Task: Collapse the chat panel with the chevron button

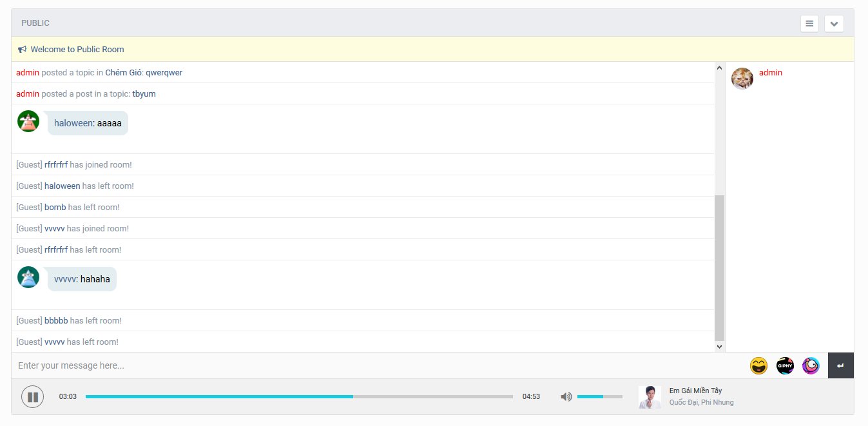Action: (x=834, y=23)
